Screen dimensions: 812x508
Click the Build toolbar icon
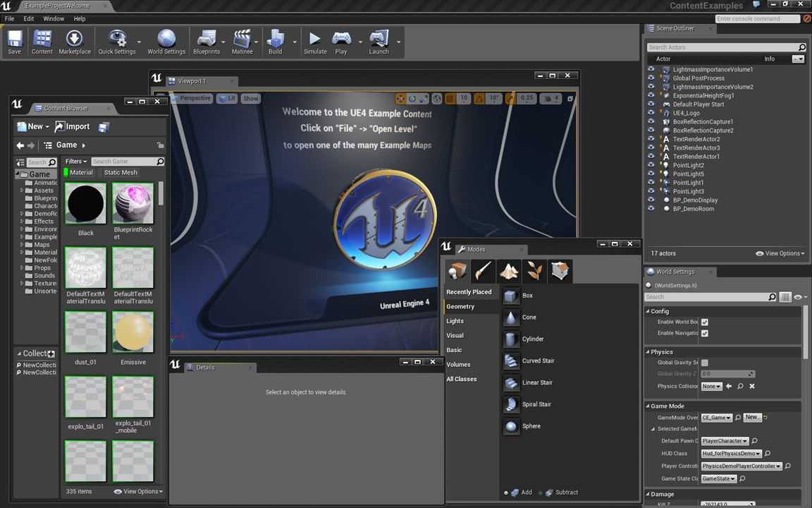coord(275,42)
